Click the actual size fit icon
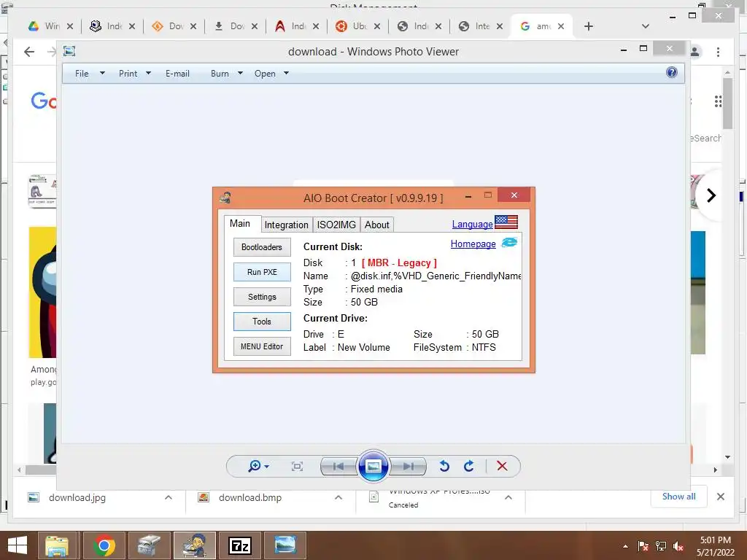The image size is (747, 560). (297, 466)
